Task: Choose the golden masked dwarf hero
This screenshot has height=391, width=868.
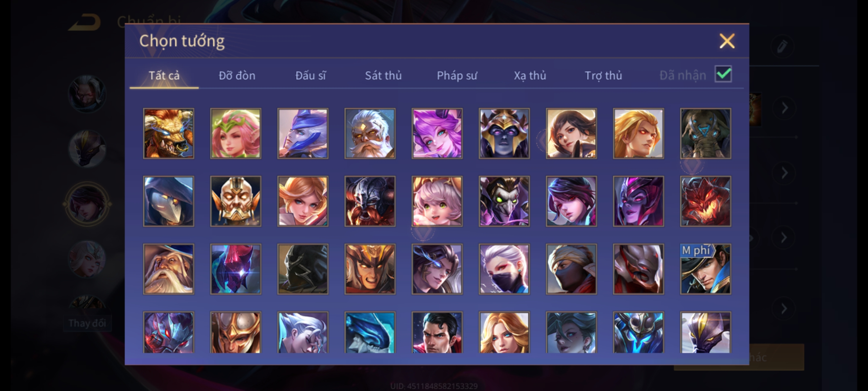Action: [235, 201]
